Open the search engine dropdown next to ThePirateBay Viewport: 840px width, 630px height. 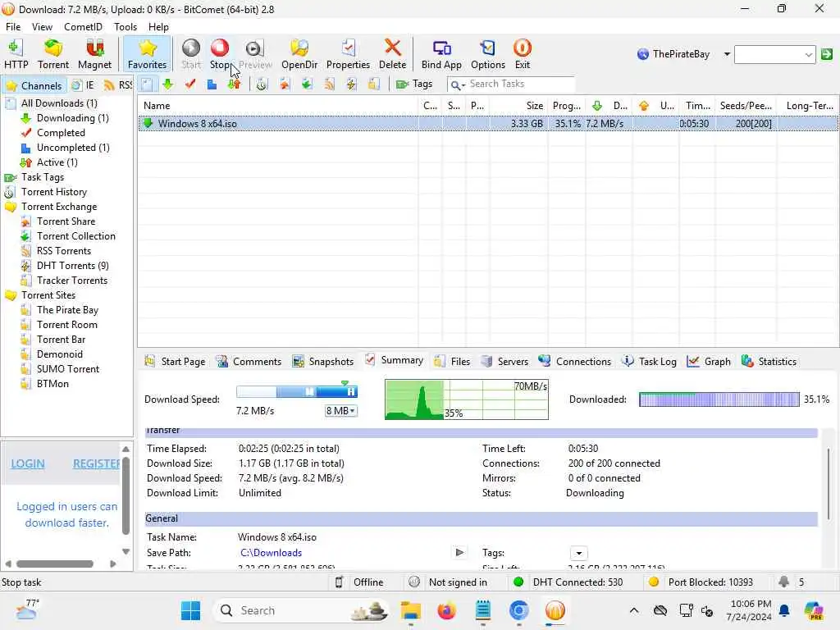(x=727, y=54)
